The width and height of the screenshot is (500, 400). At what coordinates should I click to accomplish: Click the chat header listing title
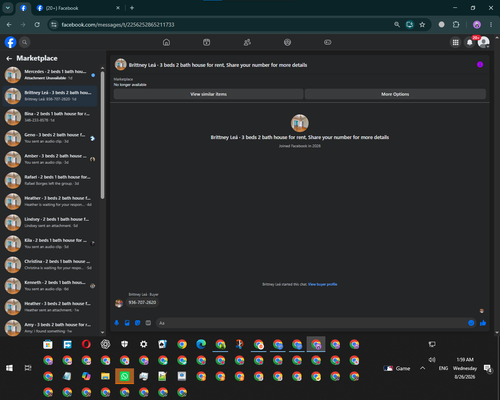coord(218,65)
